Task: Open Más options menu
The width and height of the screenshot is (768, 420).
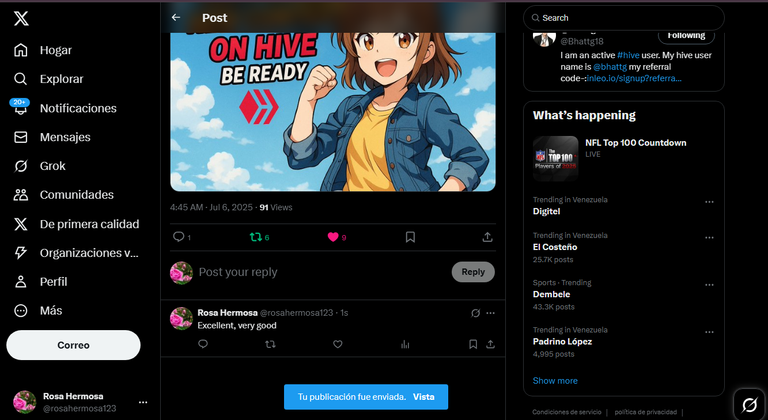Action: (38, 311)
